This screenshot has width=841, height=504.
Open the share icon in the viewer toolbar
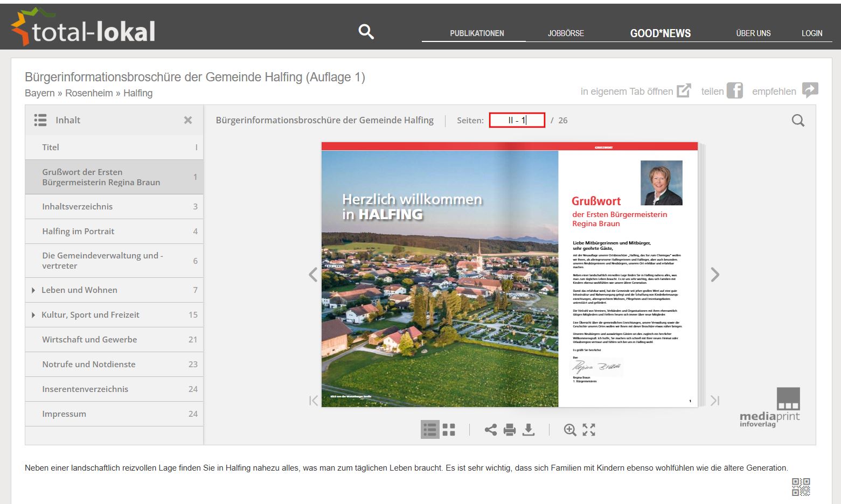click(490, 430)
